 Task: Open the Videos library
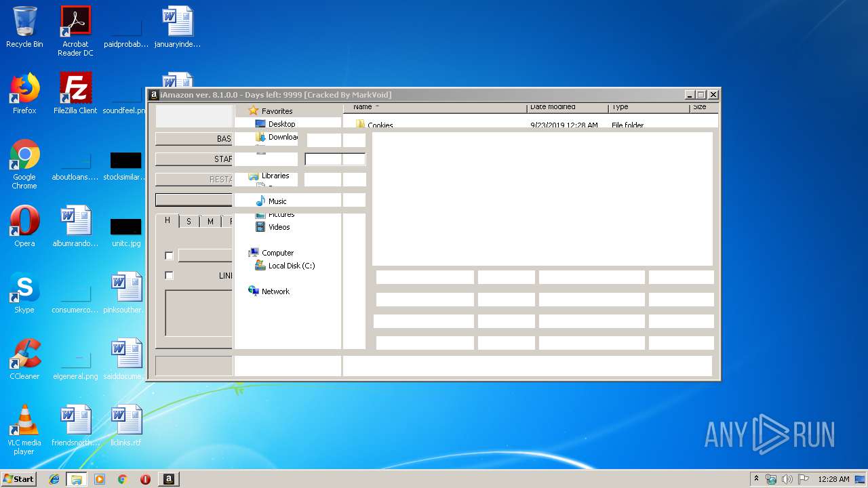[273, 227]
